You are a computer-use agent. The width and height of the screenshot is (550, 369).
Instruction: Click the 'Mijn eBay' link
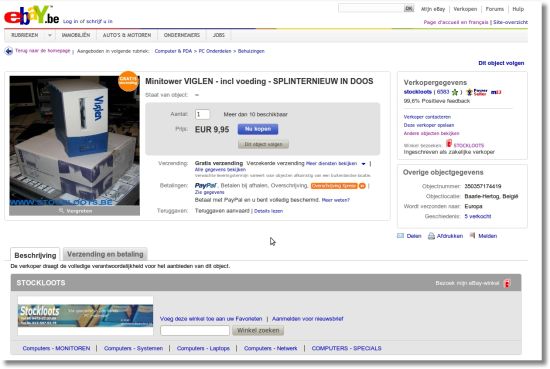(433, 9)
